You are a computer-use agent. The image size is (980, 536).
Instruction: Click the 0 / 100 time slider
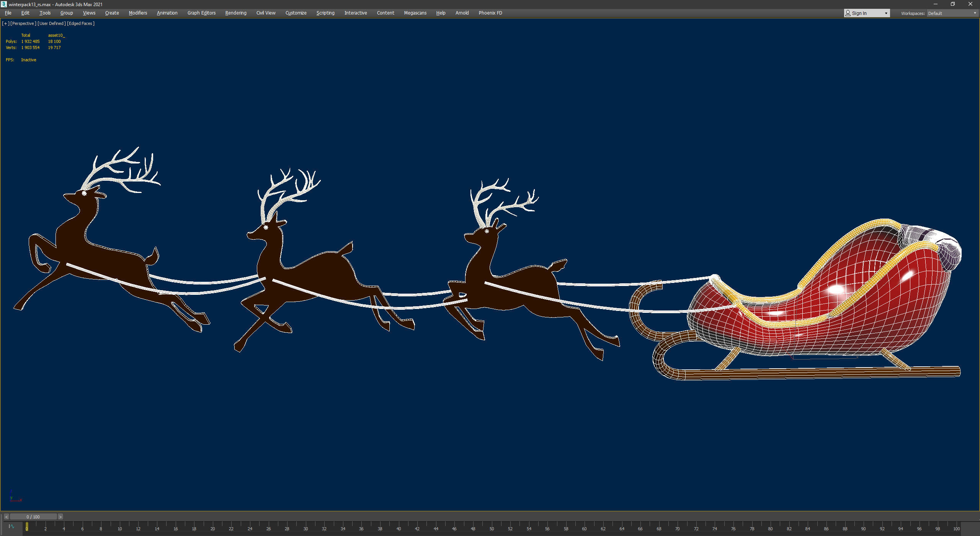click(x=33, y=517)
